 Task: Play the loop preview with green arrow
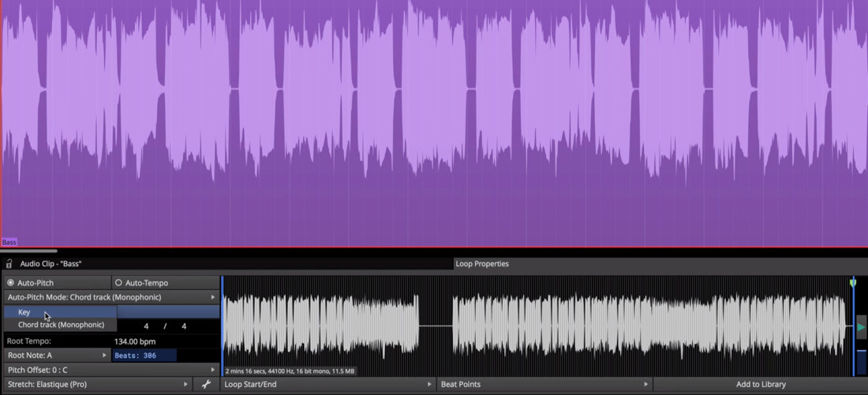862,327
